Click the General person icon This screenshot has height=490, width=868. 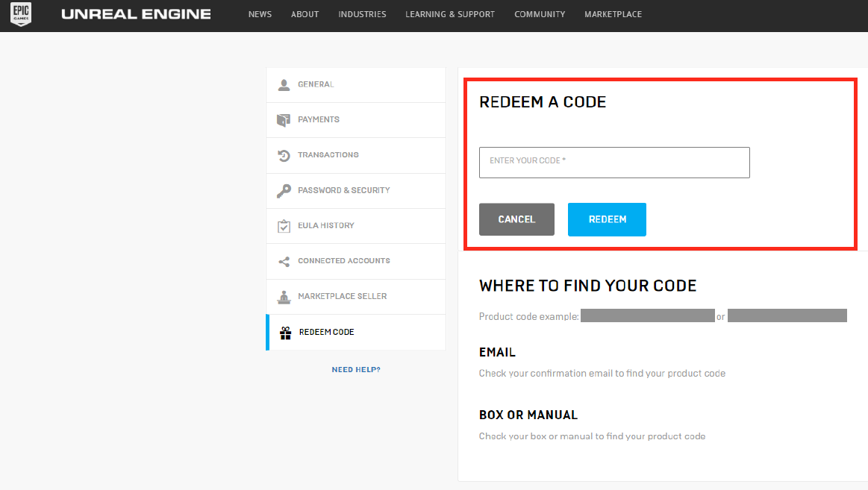pos(284,84)
